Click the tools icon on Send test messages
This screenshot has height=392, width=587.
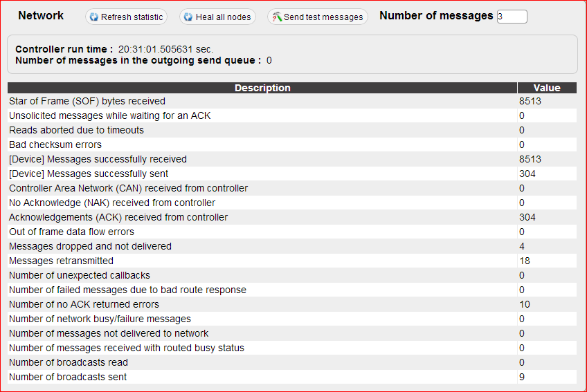[277, 17]
